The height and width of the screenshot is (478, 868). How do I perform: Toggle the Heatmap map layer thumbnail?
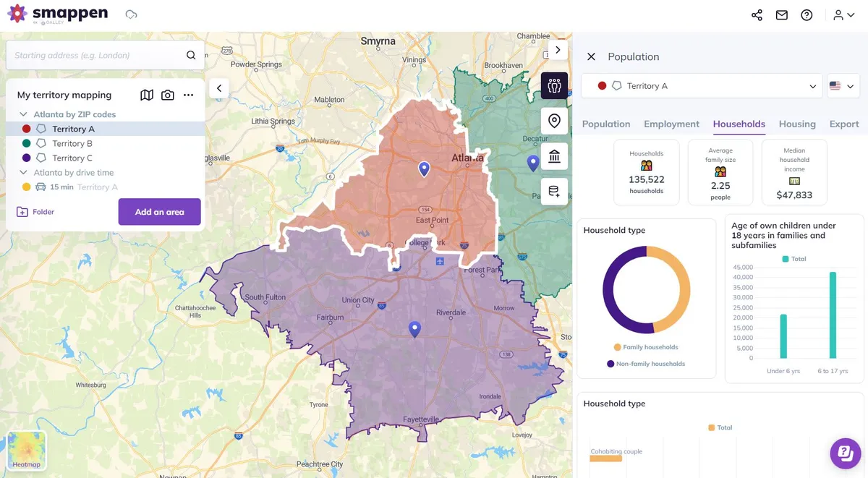tap(27, 451)
